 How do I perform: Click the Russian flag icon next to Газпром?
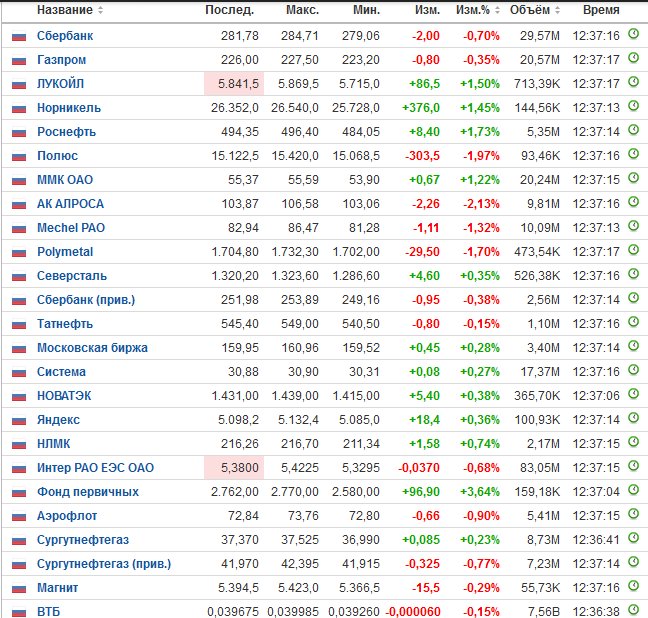pyautogui.click(x=19, y=61)
